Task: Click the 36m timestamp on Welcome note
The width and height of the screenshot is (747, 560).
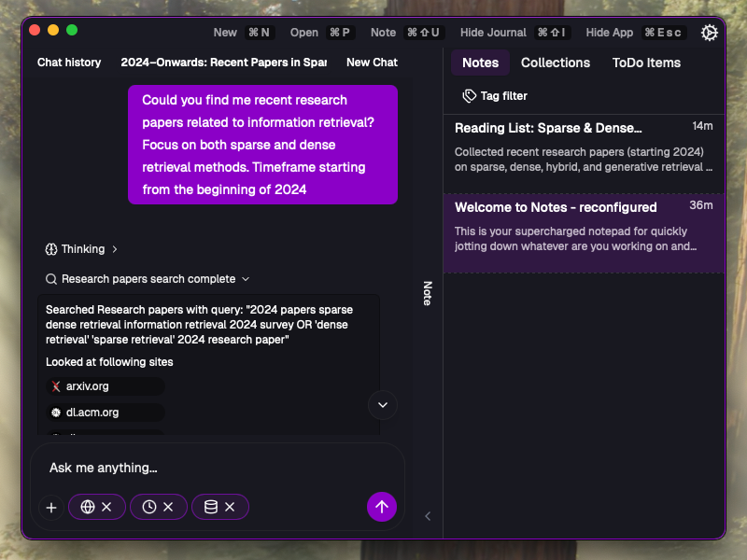Action: (701, 205)
